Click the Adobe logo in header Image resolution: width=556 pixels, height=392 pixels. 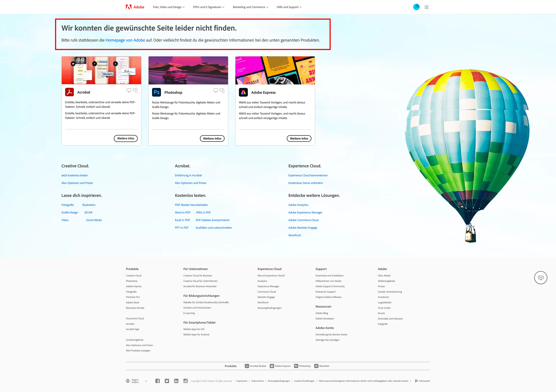tap(135, 7)
